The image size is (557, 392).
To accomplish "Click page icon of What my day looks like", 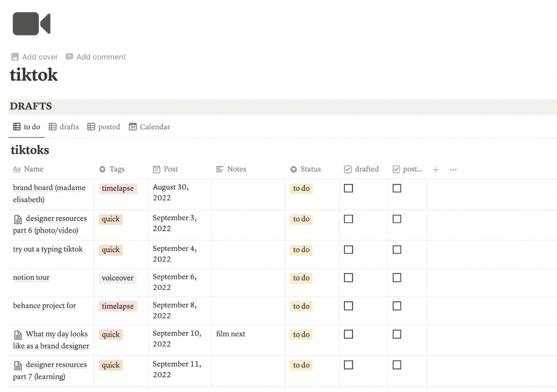I will pos(18,335).
